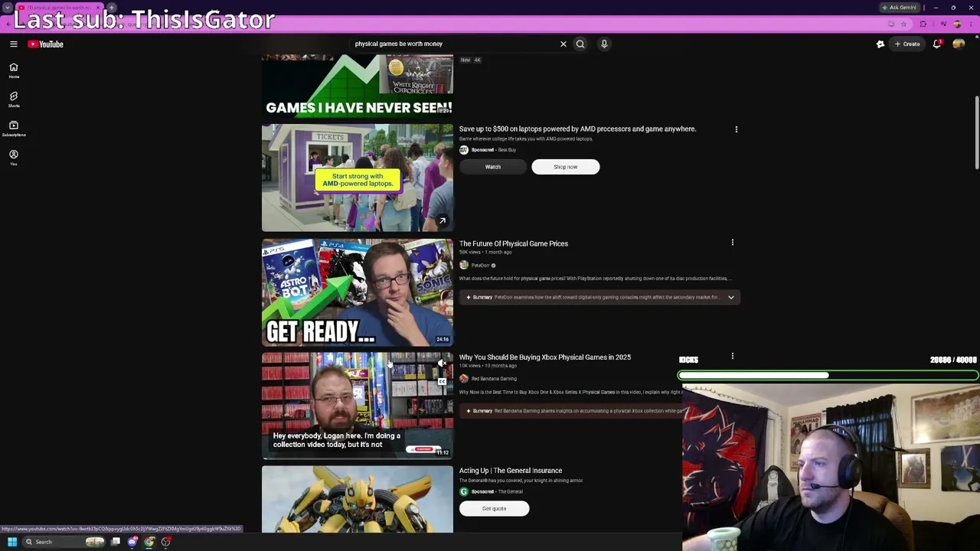This screenshot has width=980, height=551.
Task: Open The General advertiser avatar
Action: [464, 492]
